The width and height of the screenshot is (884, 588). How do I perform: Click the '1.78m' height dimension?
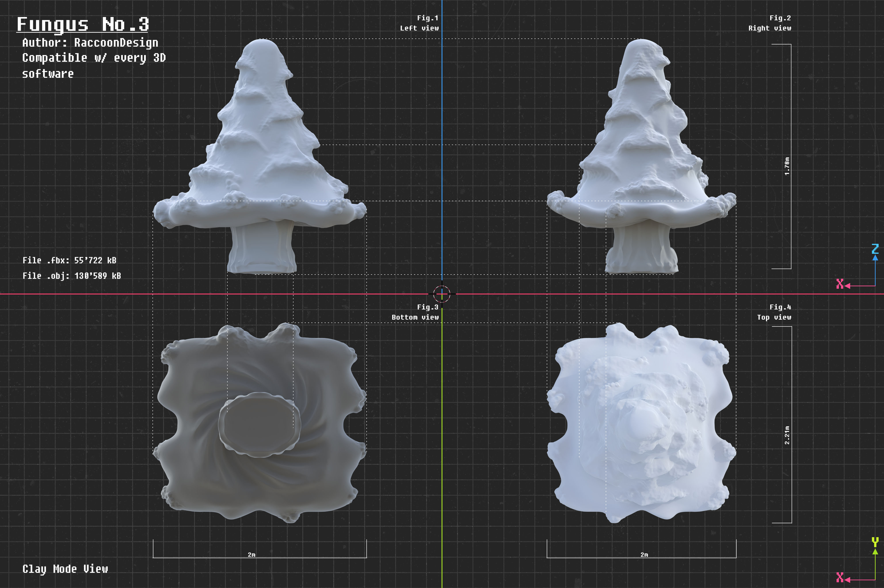click(x=787, y=166)
